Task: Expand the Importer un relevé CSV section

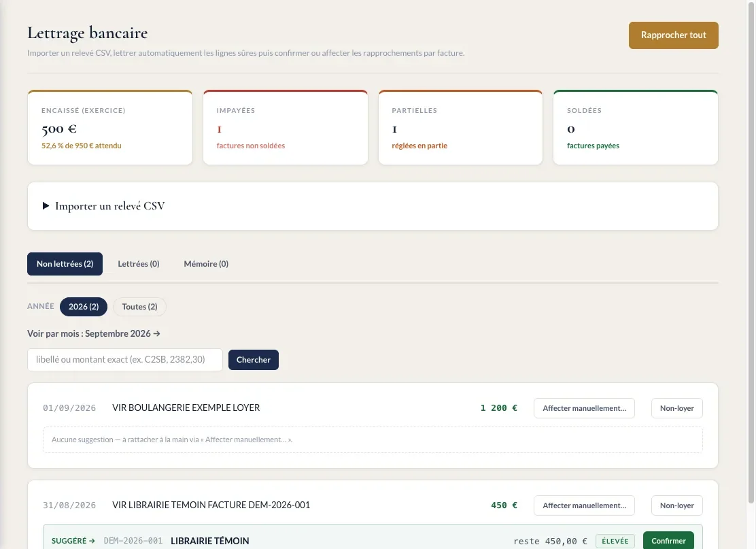Action: tap(109, 206)
